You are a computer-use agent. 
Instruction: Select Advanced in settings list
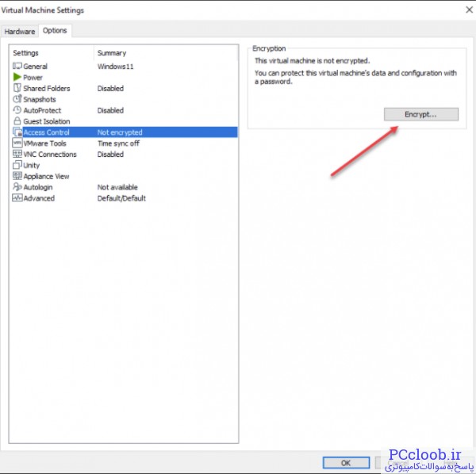coord(124,198)
